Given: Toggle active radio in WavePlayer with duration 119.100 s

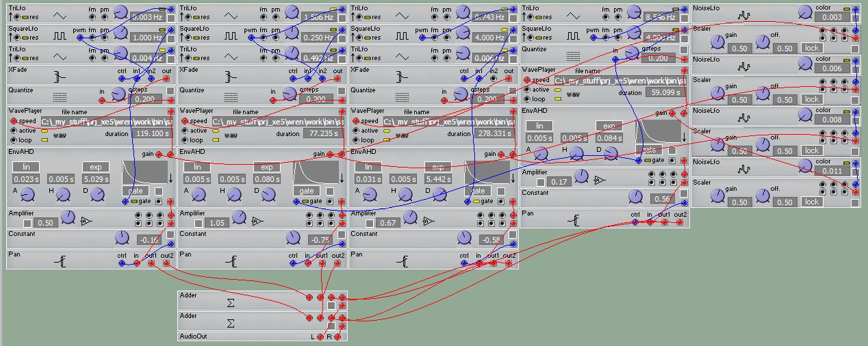Looking at the screenshot, I should point(14,131).
